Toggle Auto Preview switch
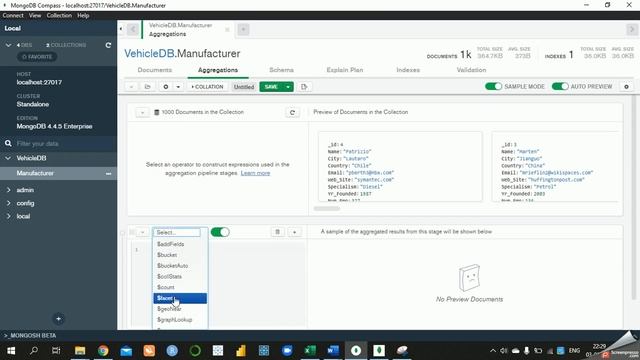The height and width of the screenshot is (360, 640). [560, 87]
